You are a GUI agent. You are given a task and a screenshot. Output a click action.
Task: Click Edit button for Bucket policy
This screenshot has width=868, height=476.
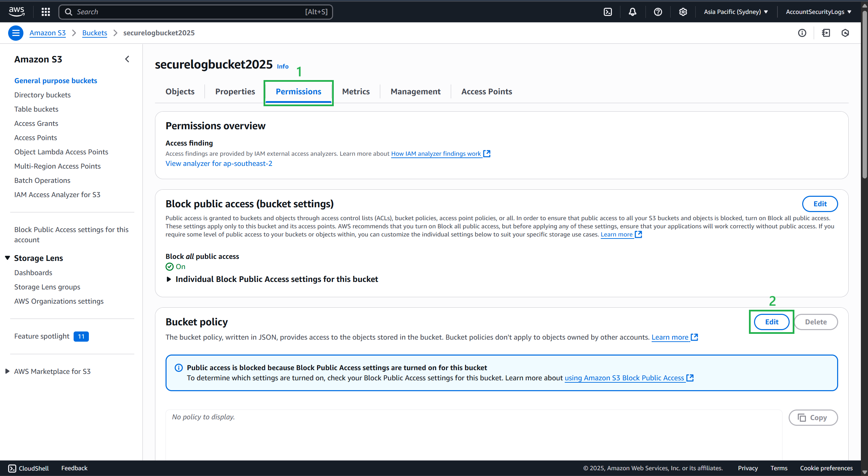(771, 322)
